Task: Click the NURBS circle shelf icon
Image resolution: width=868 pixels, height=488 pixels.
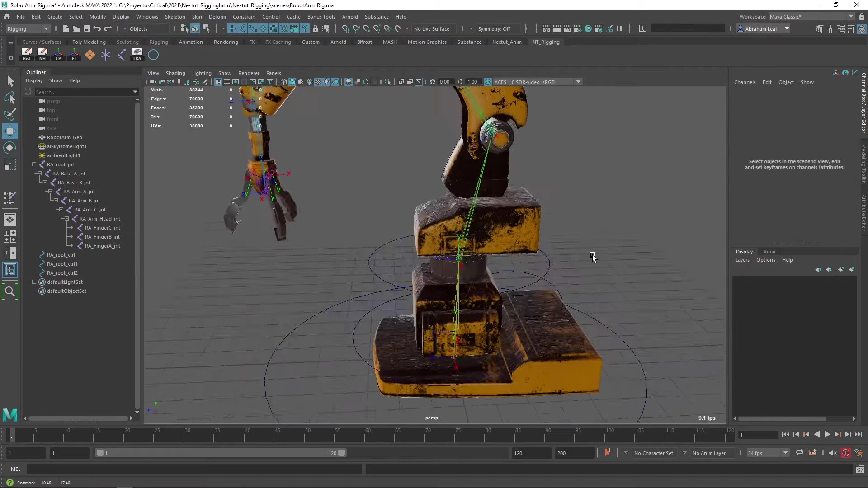Action: pos(153,55)
